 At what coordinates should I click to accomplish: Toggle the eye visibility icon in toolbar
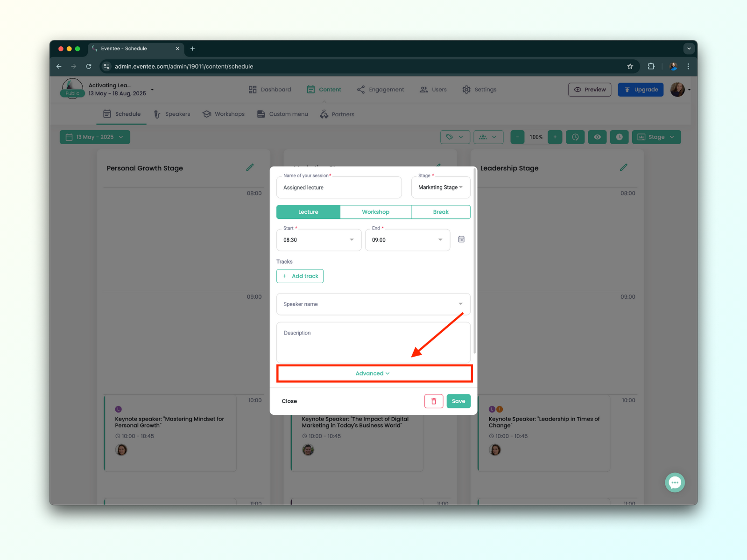tap(597, 137)
